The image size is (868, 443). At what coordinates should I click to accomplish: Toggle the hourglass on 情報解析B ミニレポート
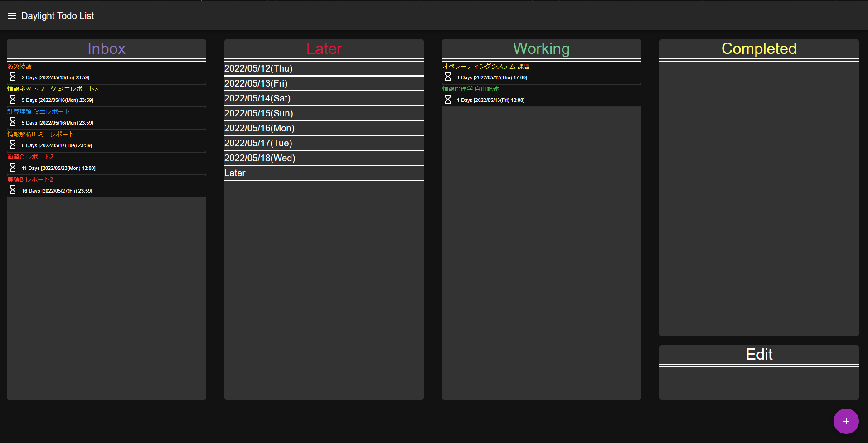click(x=12, y=144)
